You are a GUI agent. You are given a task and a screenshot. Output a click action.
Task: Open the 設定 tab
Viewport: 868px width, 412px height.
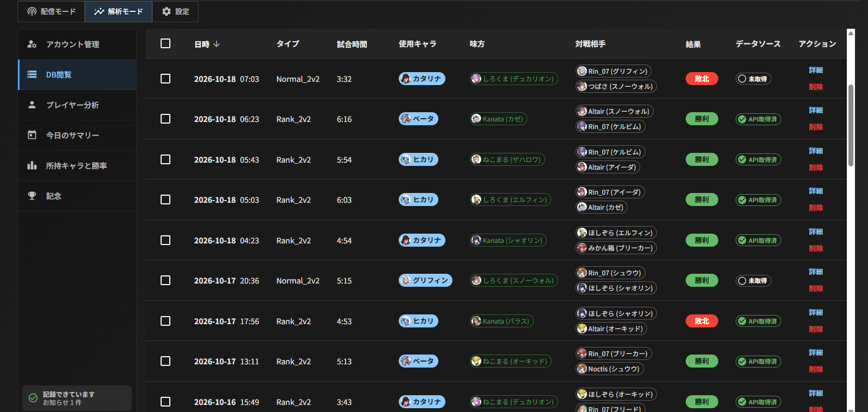point(175,11)
